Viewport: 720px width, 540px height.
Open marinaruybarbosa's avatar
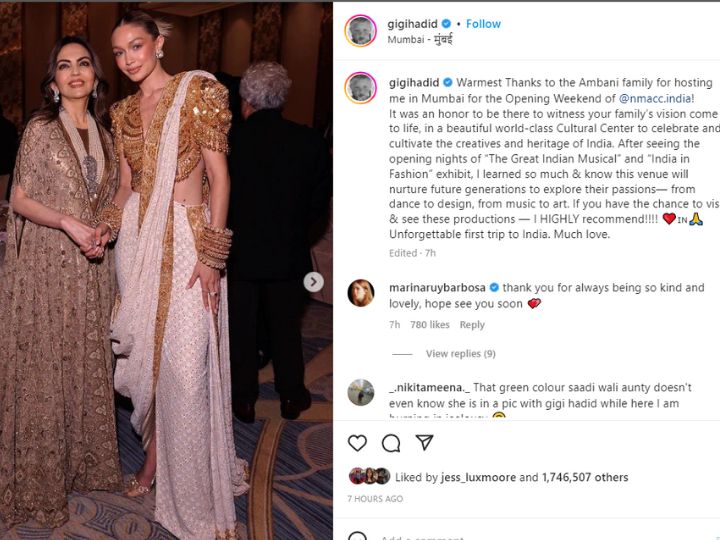tap(360, 293)
